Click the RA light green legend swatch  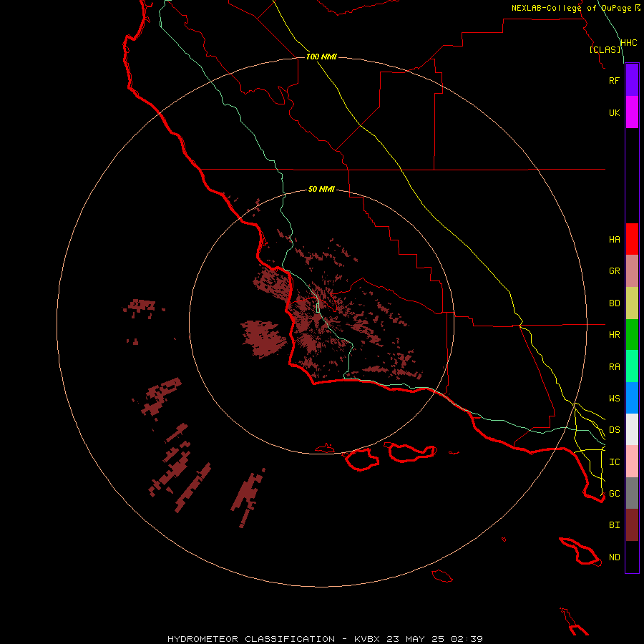(x=632, y=366)
